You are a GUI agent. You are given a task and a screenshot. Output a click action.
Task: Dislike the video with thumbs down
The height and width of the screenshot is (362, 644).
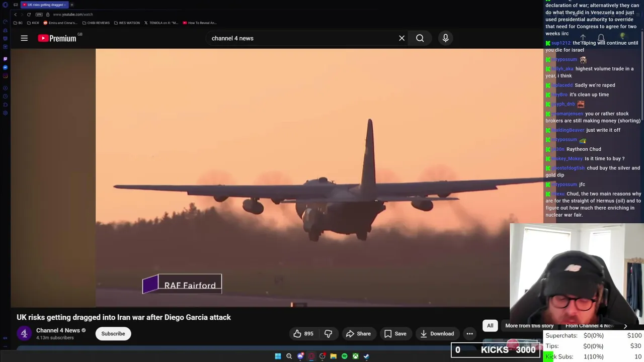328,334
